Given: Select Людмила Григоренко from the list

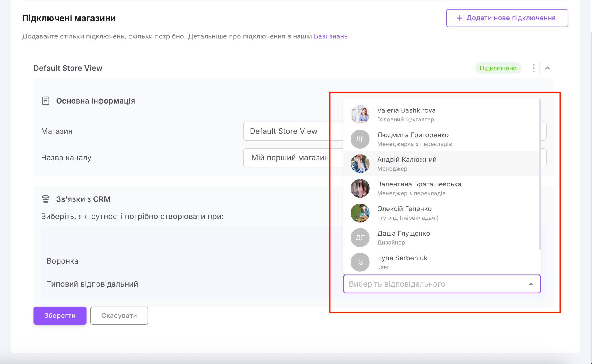Looking at the screenshot, I should tap(412, 135).
